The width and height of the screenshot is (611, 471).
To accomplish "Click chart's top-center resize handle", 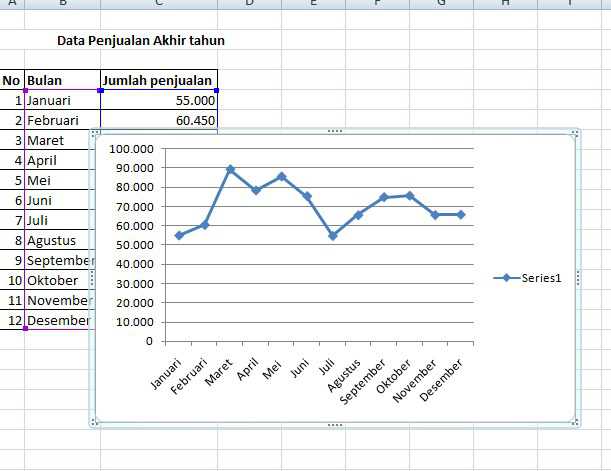I will point(334,132).
